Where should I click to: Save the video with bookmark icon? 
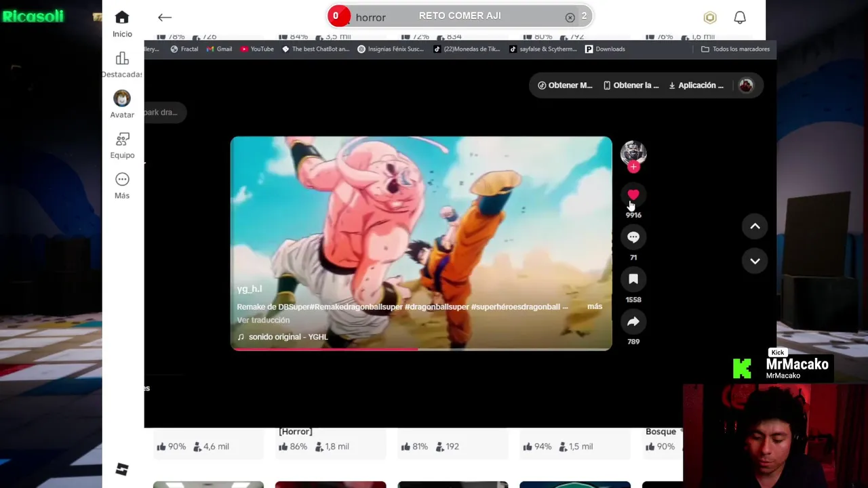tap(633, 279)
